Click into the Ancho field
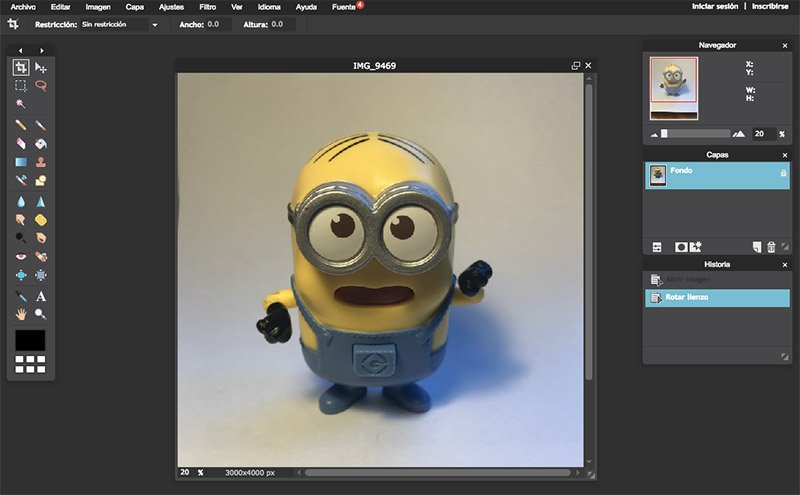 click(x=219, y=24)
